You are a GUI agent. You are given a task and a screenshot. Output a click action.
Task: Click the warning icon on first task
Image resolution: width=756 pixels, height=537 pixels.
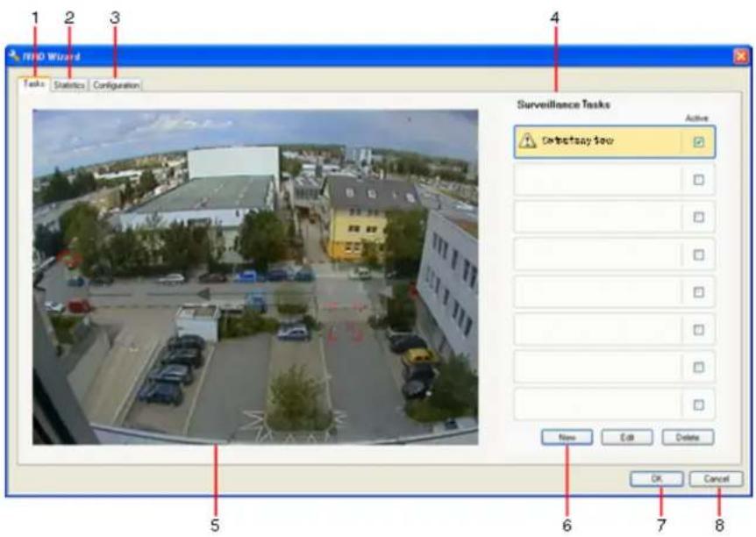(x=527, y=141)
